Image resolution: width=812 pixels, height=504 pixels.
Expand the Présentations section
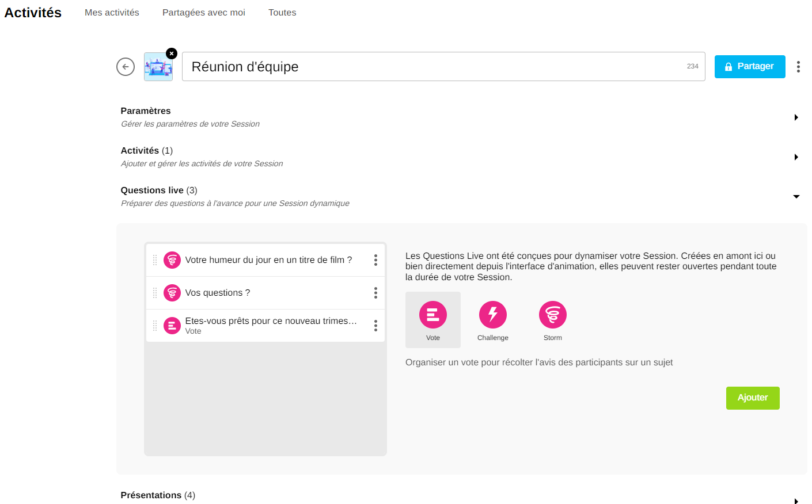pyautogui.click(x=796, y=501)
